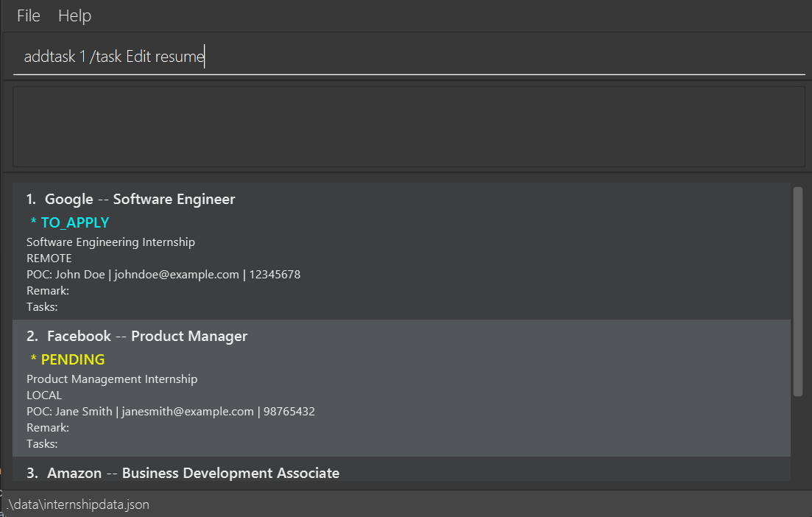Open the File menu

pos(29,15)
